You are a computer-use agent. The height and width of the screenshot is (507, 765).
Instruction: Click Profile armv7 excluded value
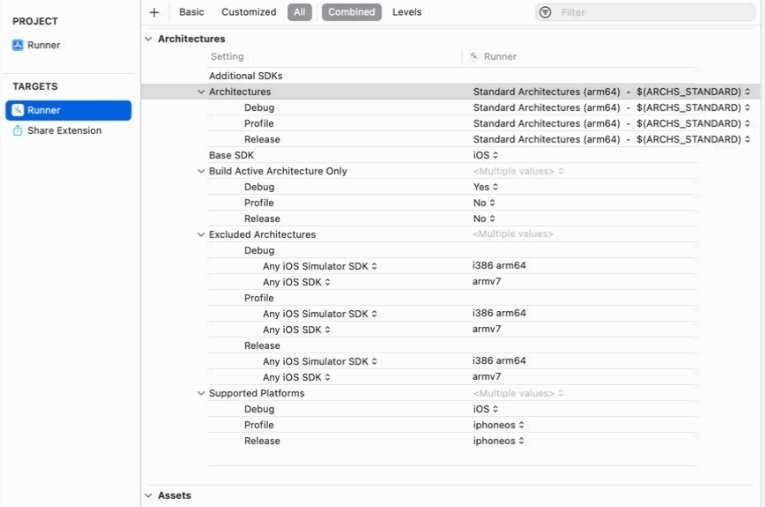point(486,329)
